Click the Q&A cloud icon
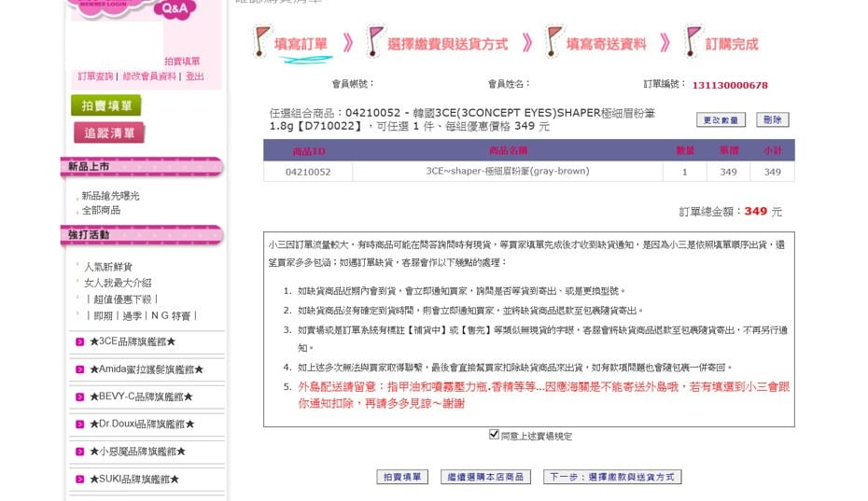This screenshot has width=868, height=501. 175,8
